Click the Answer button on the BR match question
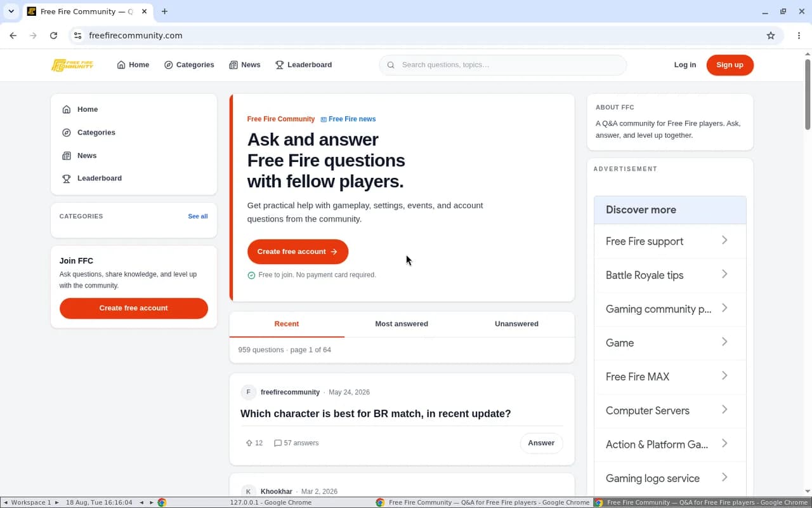The width and height of the screenshot is (812, 508). (541, 443)
